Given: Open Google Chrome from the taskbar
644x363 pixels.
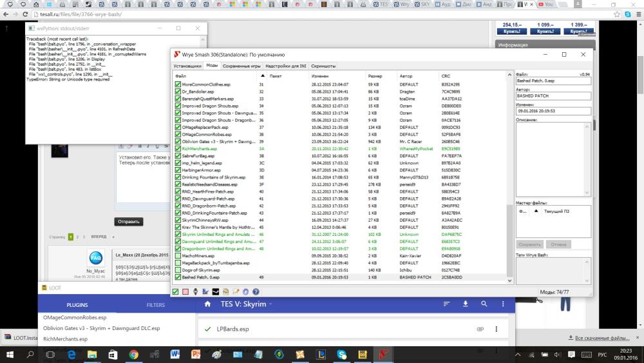Looking at the screenshot, I should click(x=133, y=355).
